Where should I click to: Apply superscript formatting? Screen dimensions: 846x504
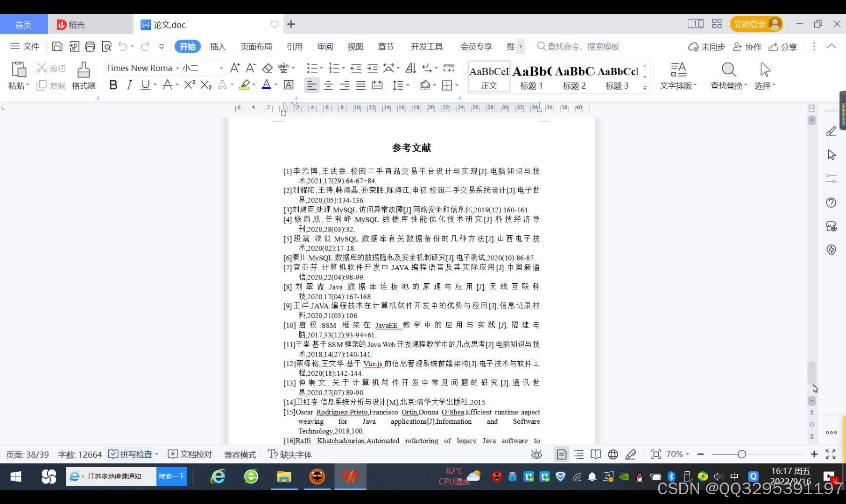[189, 84]
